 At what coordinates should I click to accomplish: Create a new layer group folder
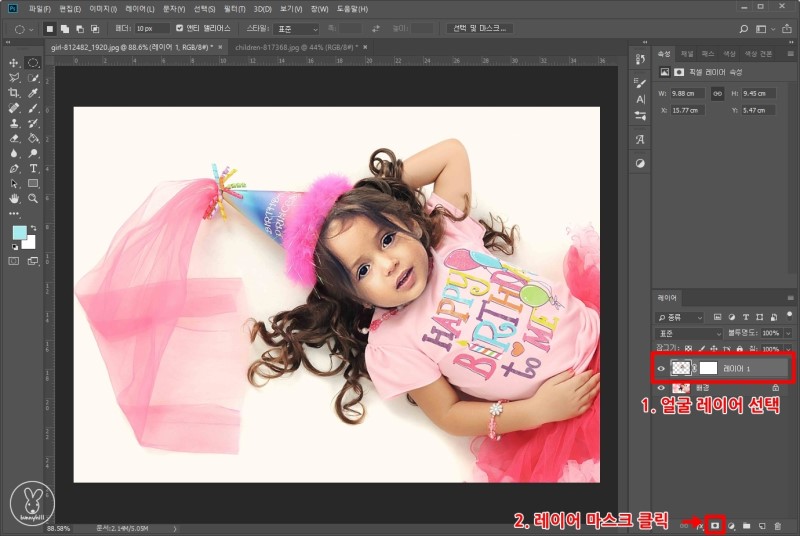pos(746,524)
